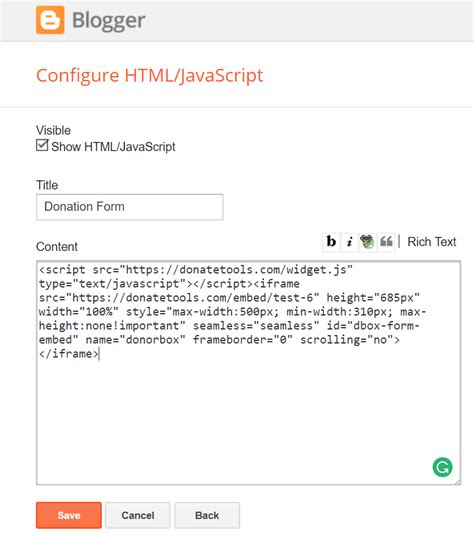Insert a link using the toolbar icon
This screenshot has height=536, width=474.
pyautogui.click(x=367, y=242)
